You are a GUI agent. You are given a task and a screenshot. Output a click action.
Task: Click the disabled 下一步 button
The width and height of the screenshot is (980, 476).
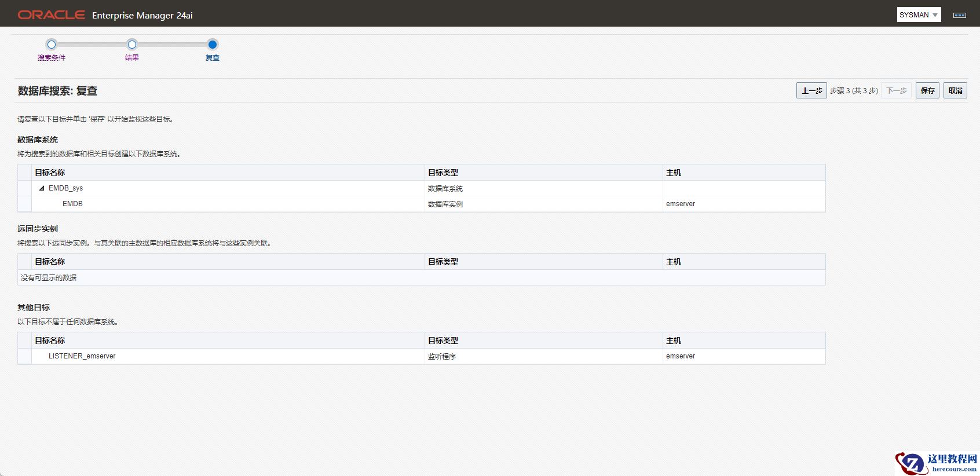[x=897, y=90]
